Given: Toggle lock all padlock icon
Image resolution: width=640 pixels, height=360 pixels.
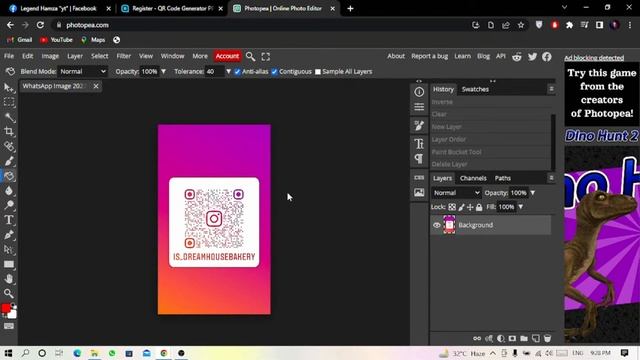Looking at the screenshot, I should (x=479, y=207).
